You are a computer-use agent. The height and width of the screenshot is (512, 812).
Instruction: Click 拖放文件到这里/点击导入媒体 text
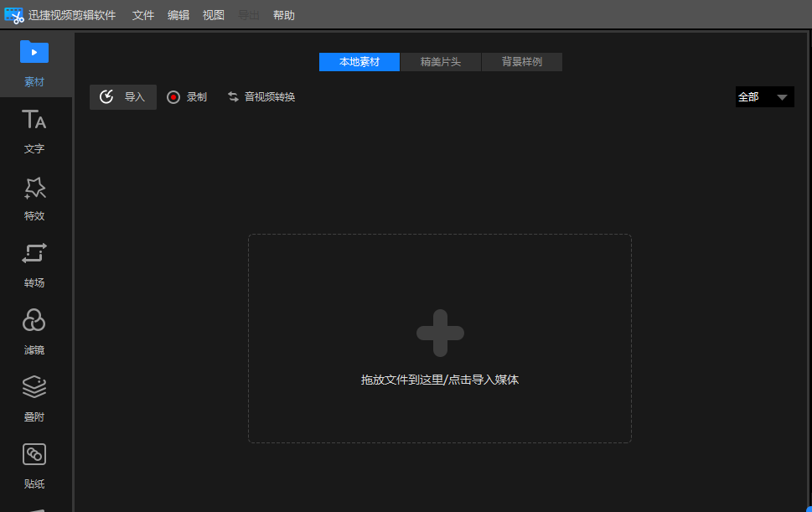(440, 380)
